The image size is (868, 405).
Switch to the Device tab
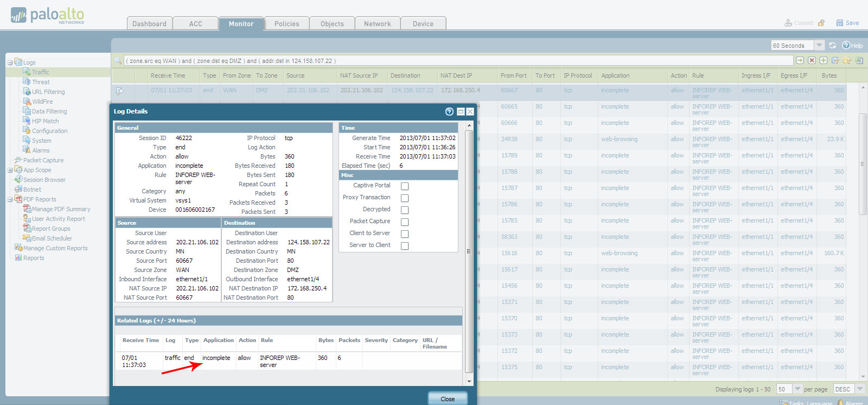pos(423,23)
